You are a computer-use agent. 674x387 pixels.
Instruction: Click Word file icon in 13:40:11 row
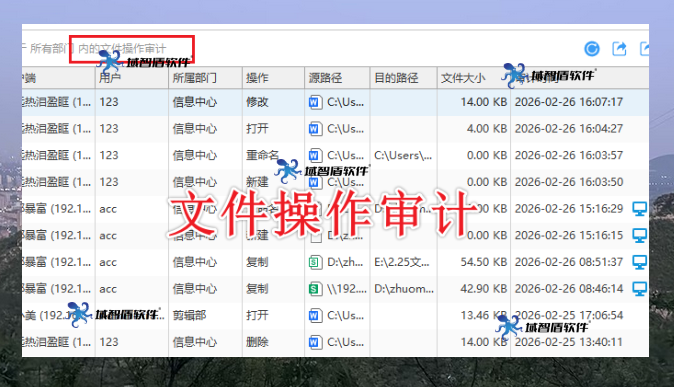coord(315,342)
